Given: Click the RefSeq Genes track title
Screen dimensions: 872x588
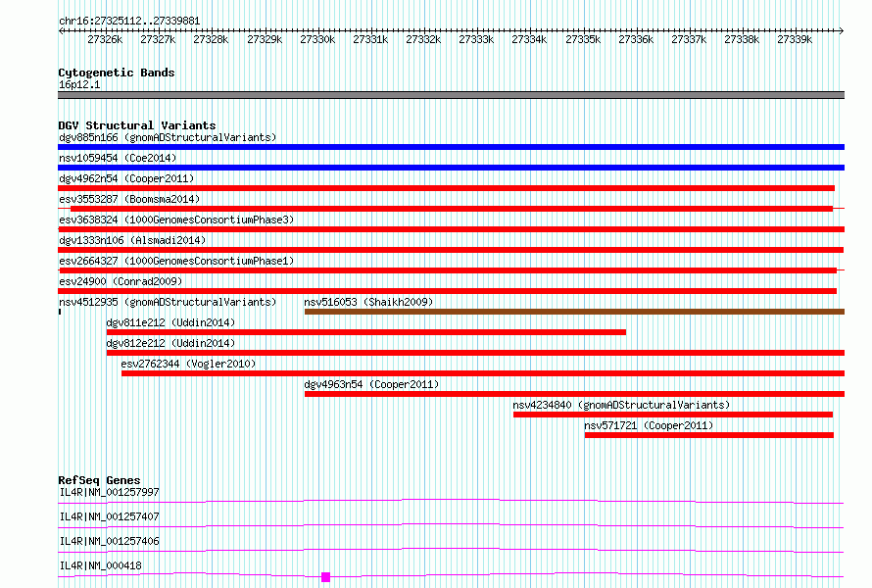Looking at the screenshot, I should (99, 480).
